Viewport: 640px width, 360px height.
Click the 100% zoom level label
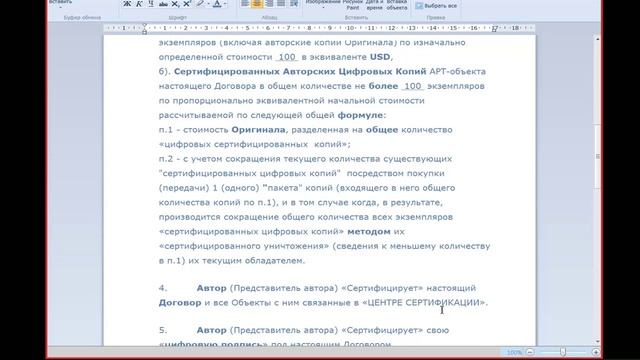[514, 352]
